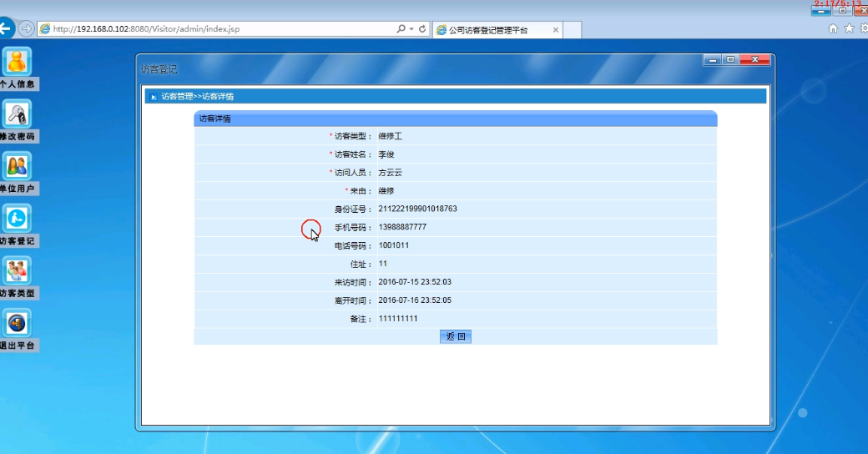Click visited person value 方云云

[390, 173]
